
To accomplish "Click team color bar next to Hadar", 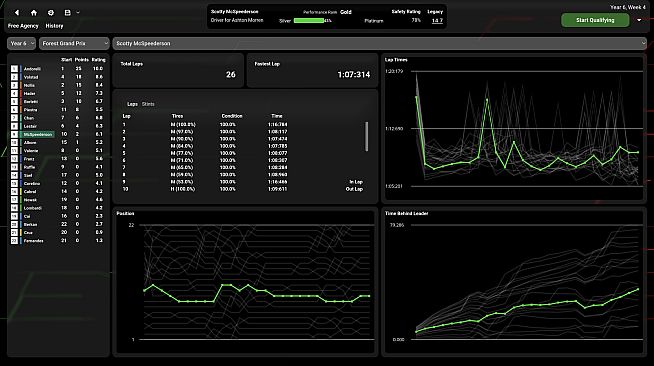I will (x=20, y=93).
